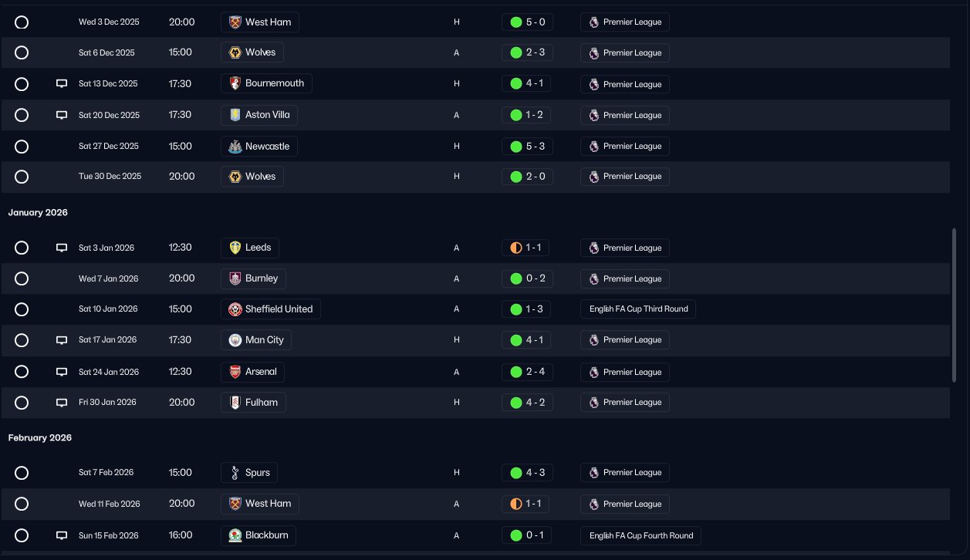The height and width of the screenshot is (560, 970).
Task: Open the 5 - 3 Newcastle result
Action: (x=527, y=146)
